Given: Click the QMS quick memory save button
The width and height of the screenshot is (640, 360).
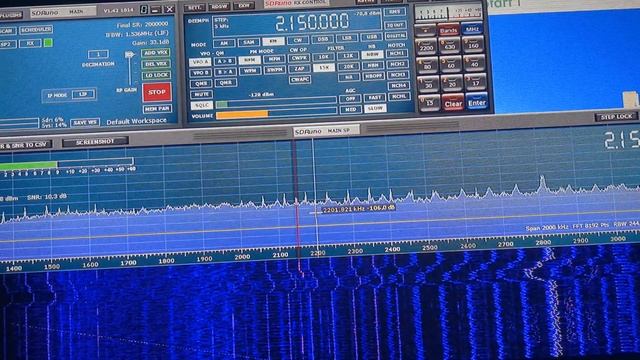Looking at the screenshot, I should pyautogui.click(x=201, y=84).
